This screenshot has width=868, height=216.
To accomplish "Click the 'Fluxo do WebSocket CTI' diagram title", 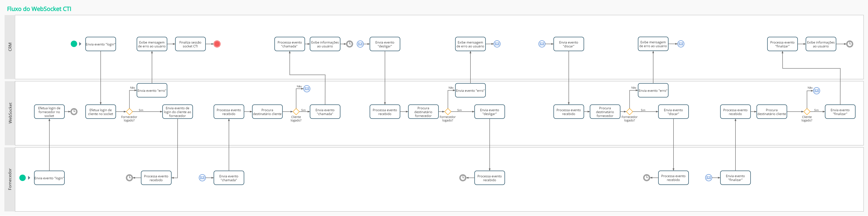I will [39, 9].
